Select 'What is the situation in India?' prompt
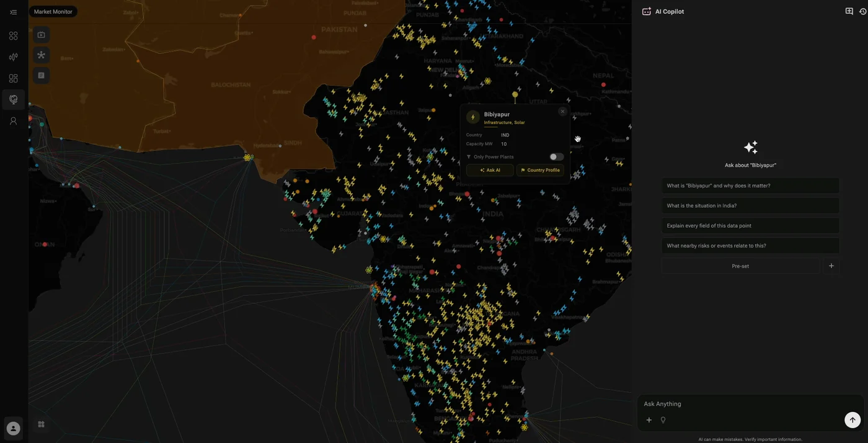 click(750, 205)
